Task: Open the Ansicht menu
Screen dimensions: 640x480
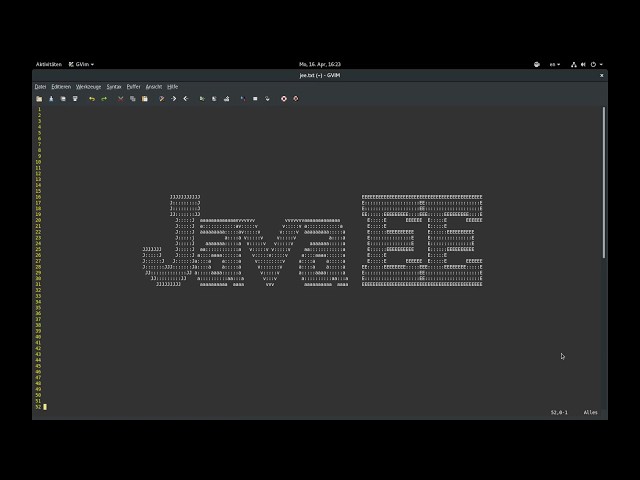Action: (x=154, y=87)
